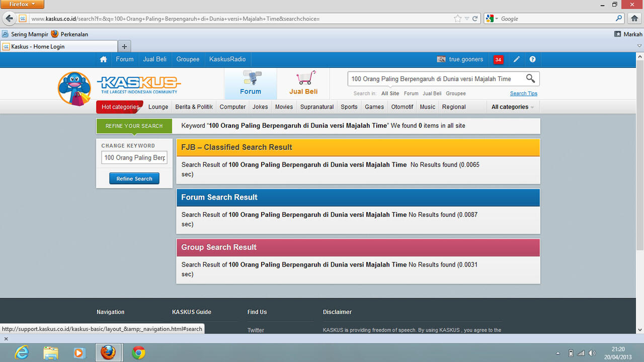Open the help question mark icon
This screenshot has width=644, height=362.
tap(532, 59)
